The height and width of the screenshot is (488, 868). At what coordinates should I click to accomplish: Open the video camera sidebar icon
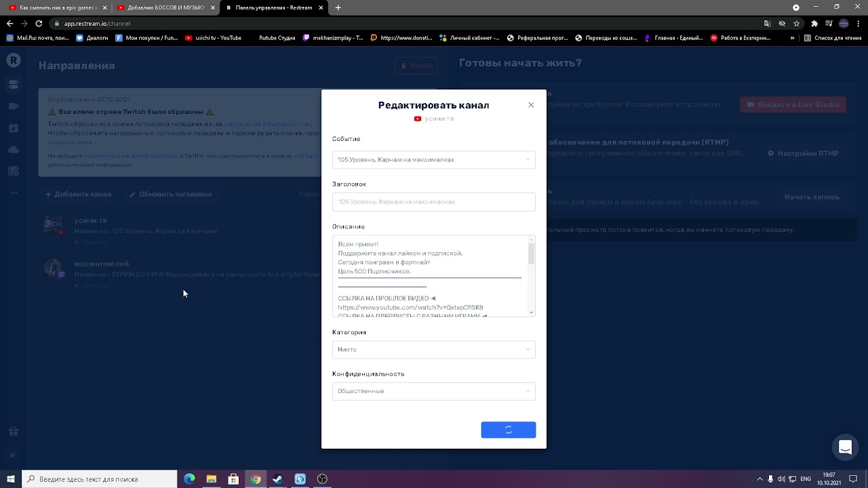click(x=13, y=106)
